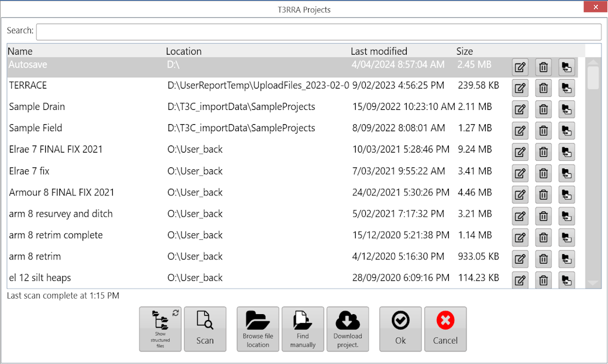
Task: Edit the Elrae 7 fix project
Action: [x=520, y=173]
